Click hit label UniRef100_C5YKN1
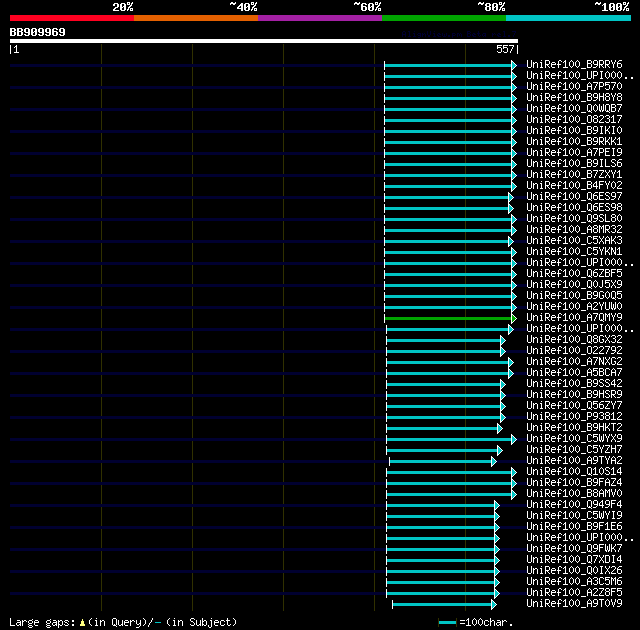The height and width of the screenshot is (630, 640). click(x=574, y=252)
